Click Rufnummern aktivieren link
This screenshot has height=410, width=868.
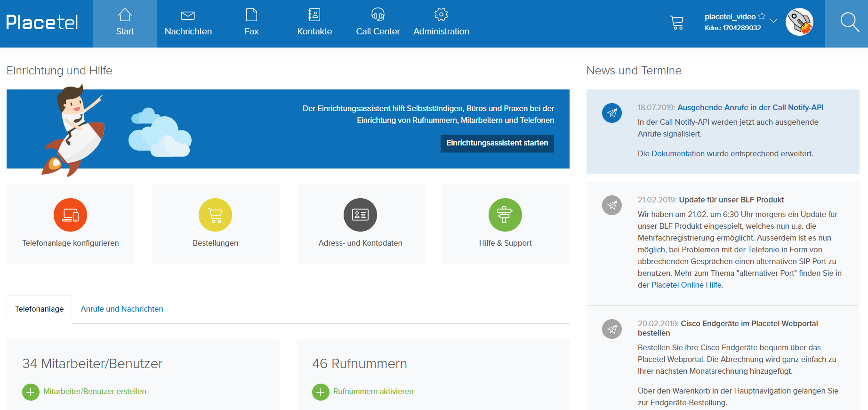(373, 392)
